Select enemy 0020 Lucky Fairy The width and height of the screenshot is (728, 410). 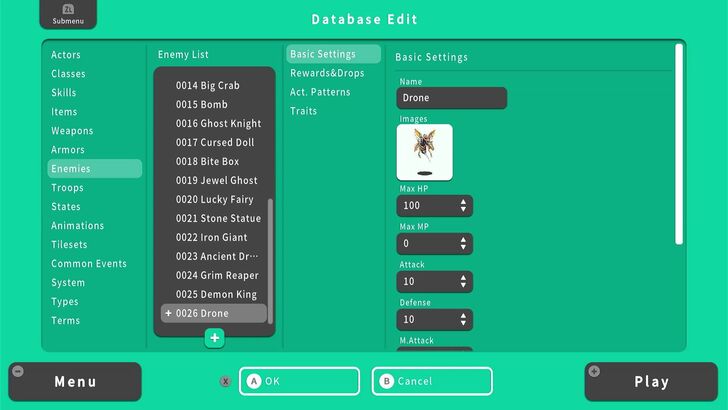pos(214,200)
